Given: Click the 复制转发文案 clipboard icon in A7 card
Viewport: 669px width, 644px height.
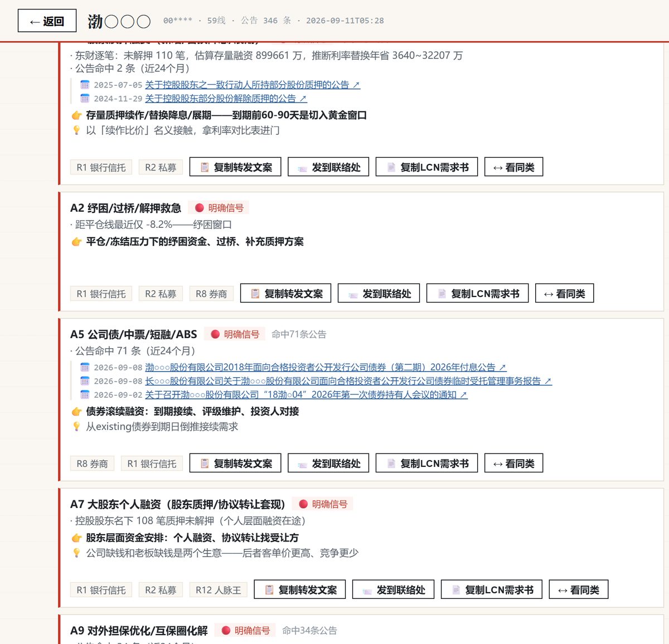Looking at the screenshot, I should tap(269, 590).
